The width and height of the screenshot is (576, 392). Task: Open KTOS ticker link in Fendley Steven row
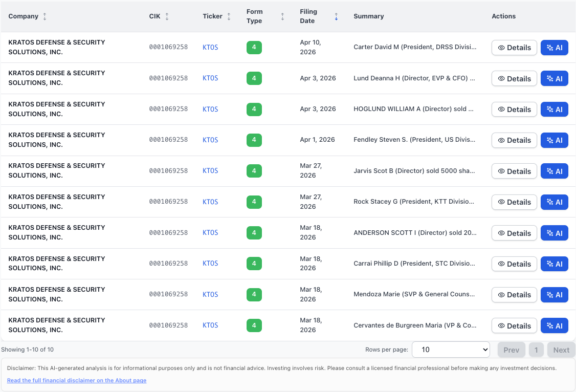click(x=210, y=140)
